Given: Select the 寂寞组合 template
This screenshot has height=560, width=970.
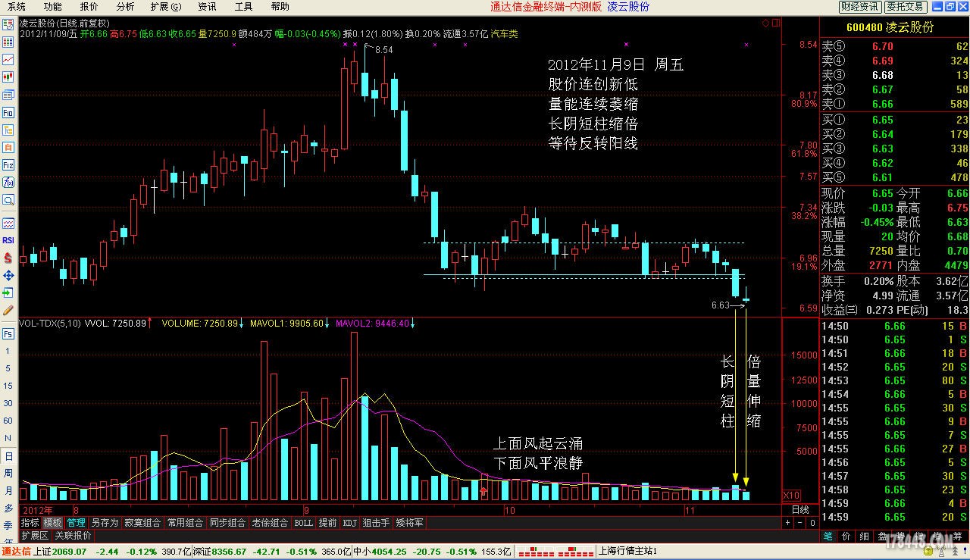Looking at the screenshot, I should (142, 523).
